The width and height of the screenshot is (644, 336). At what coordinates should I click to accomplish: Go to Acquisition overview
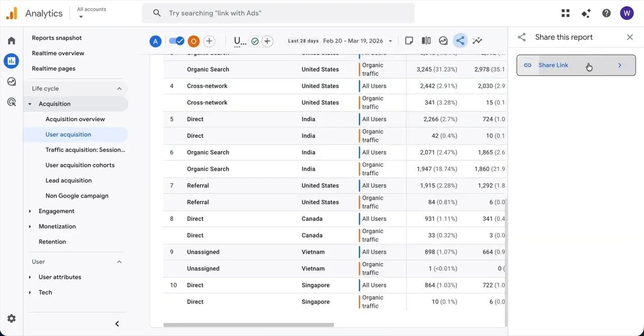pyautogui.click(x=75, y=119)
